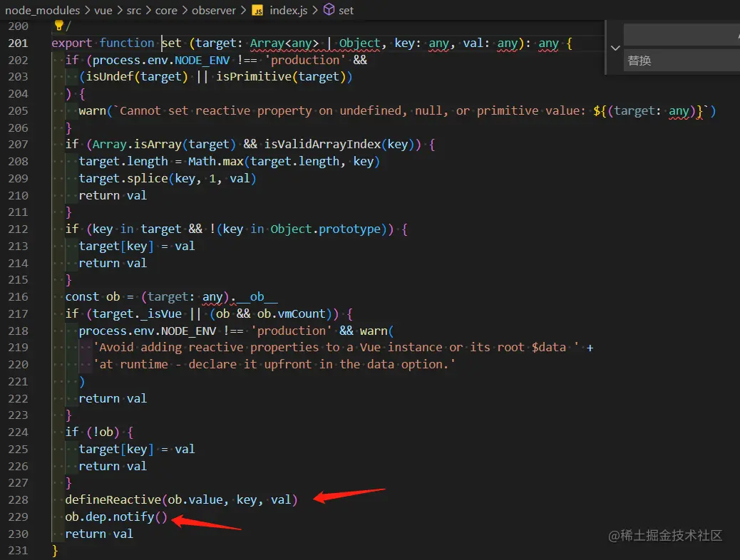
Task: Click return val on line 230
Action: tap(99, 534)
